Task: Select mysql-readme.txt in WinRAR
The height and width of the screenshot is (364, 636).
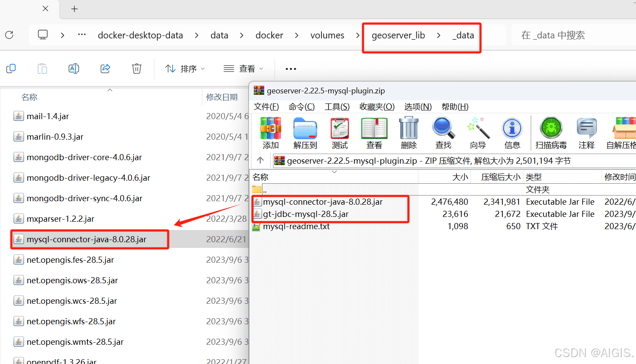Action: [x=296, y=226]
